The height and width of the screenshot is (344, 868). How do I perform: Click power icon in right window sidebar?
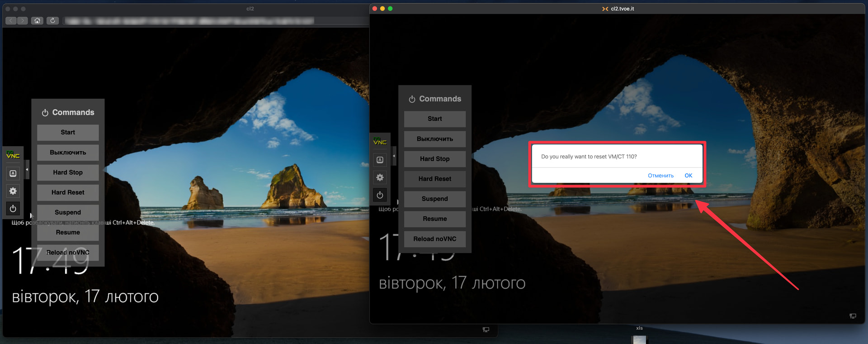coord(380,195)
